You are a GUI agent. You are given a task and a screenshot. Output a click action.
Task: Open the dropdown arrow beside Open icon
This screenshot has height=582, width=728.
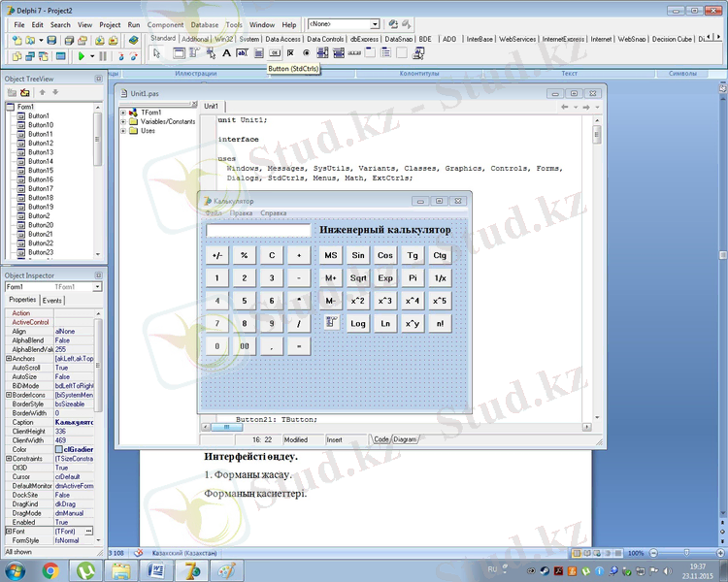point(41,41)
